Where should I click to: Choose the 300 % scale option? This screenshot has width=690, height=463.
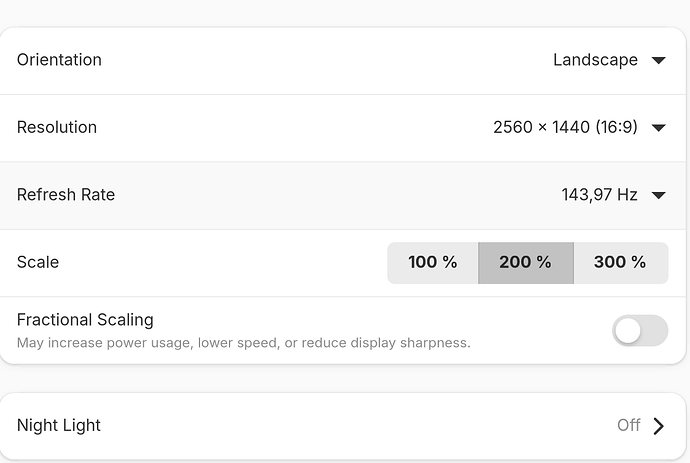pos(620,263)
